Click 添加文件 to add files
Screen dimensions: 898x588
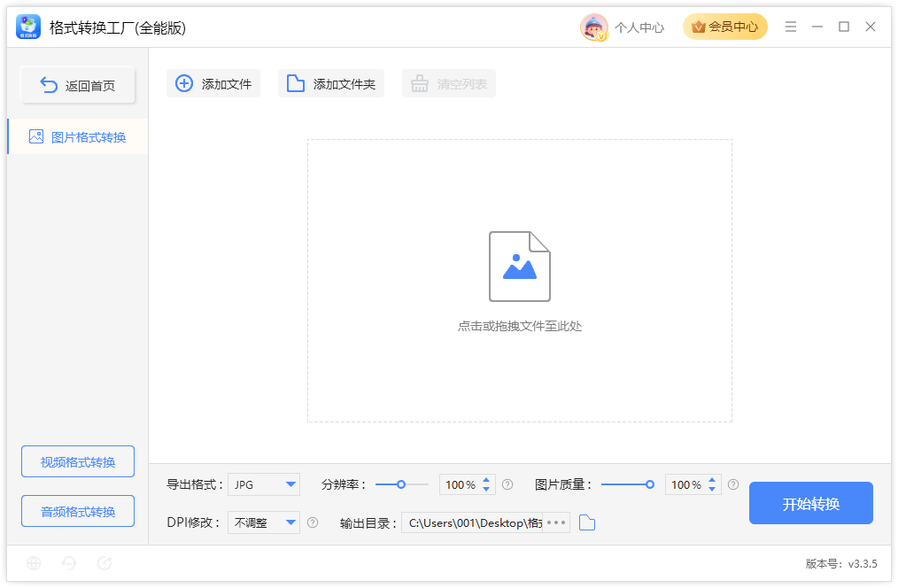(213, 83)
